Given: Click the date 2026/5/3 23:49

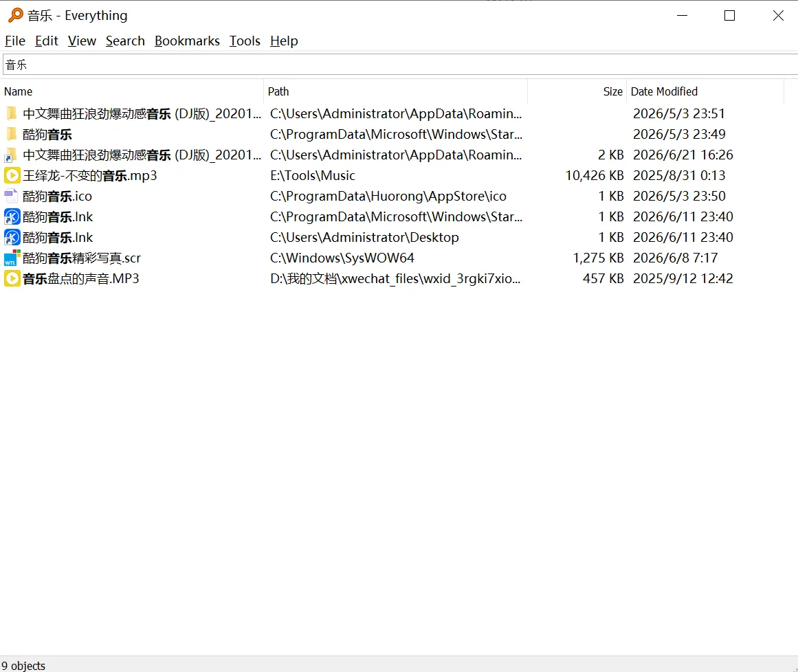Looking at the screenshot, I should [x=679, y=134].
